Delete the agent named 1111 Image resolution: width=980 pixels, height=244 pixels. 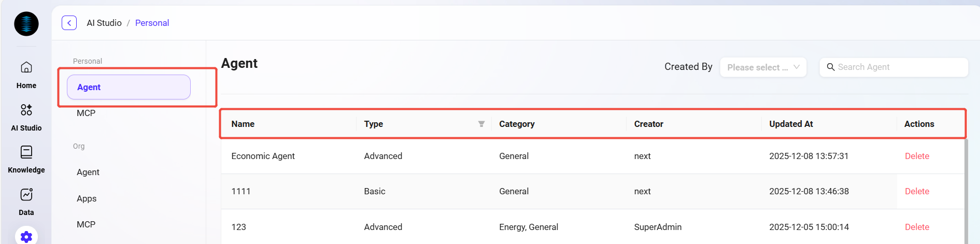(917, 191)
